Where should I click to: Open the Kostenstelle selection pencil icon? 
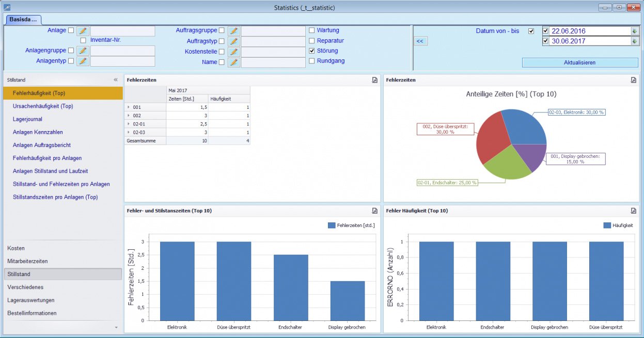233,52
